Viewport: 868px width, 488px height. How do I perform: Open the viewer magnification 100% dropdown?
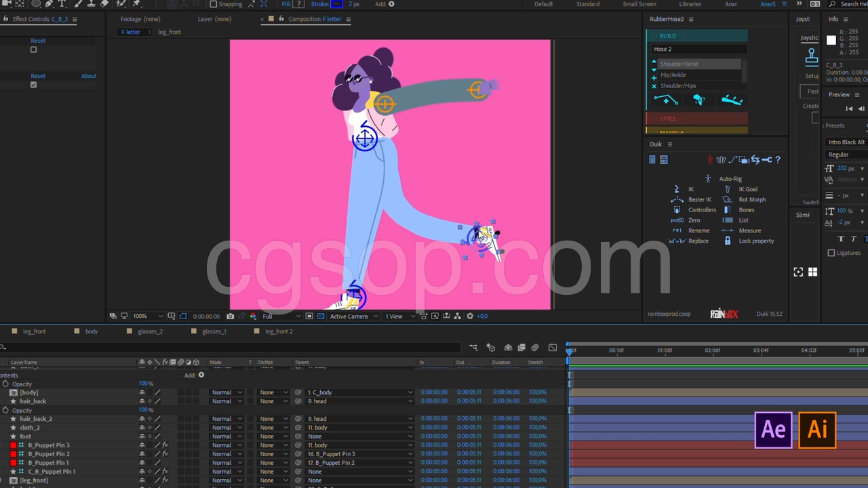(148, 316)
